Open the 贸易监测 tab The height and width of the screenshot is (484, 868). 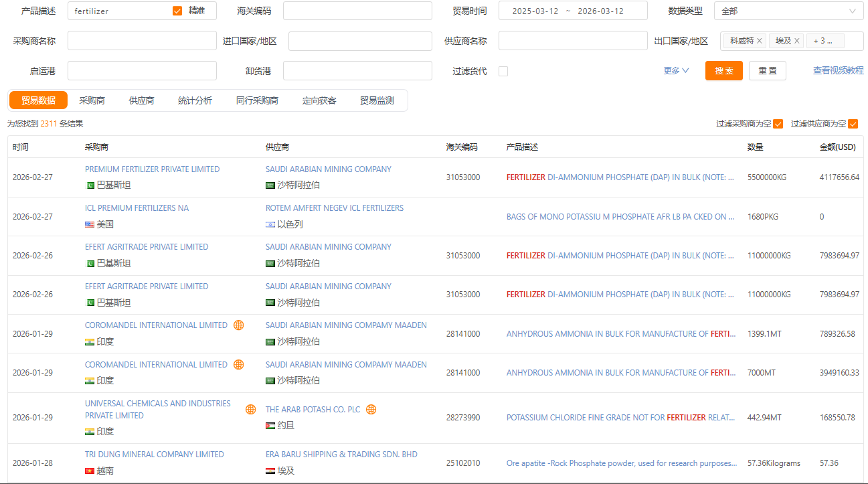coord(377,100)
